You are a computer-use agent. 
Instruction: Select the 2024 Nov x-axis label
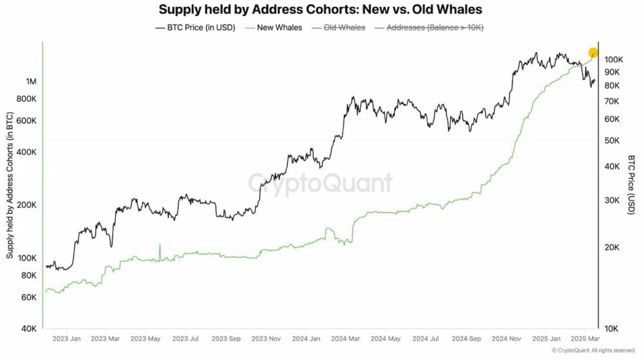(506, 339)
